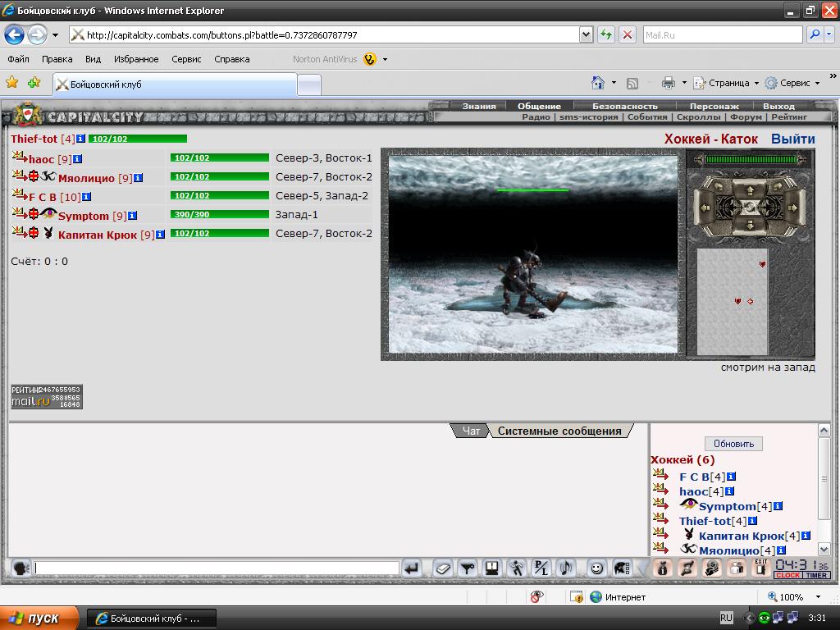Click the P/L translit icon
Screen dimensions: 840x630
coord(541,568)
